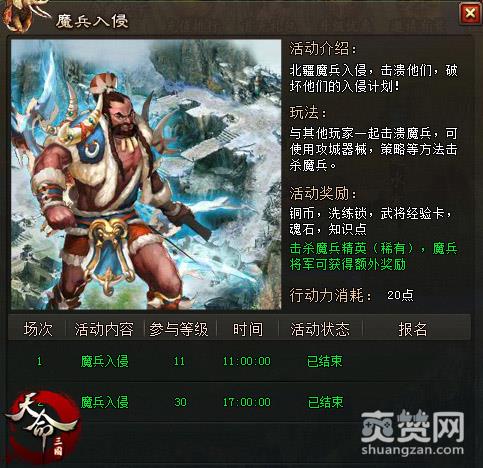Click 已结束 status of 17:00:00 session
The height and width of the screenshot is (468, 483).
point(325,402)
